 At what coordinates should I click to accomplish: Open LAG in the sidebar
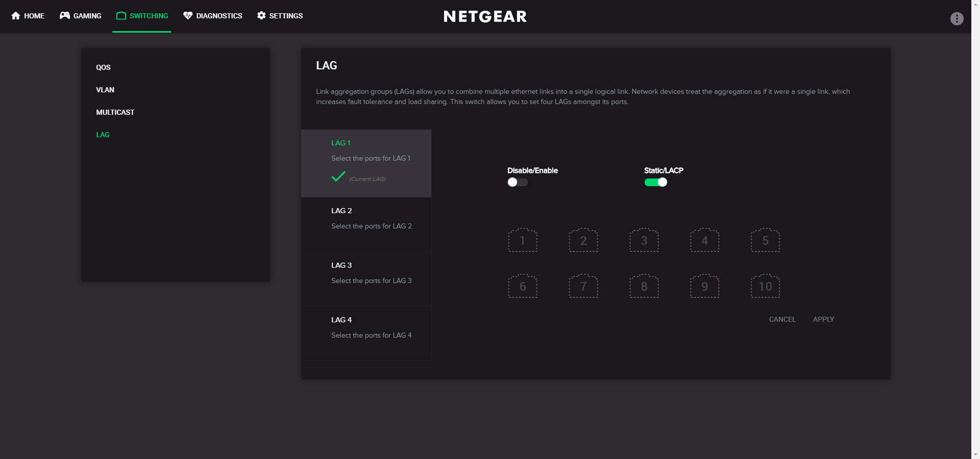tap(103, 135)
